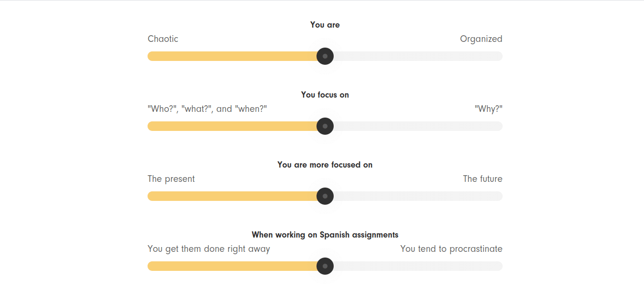Image resolution: width=644 pixels, height=298 pixels.
Task: Click 'The present' label
Action: click(x=171, y=179)
